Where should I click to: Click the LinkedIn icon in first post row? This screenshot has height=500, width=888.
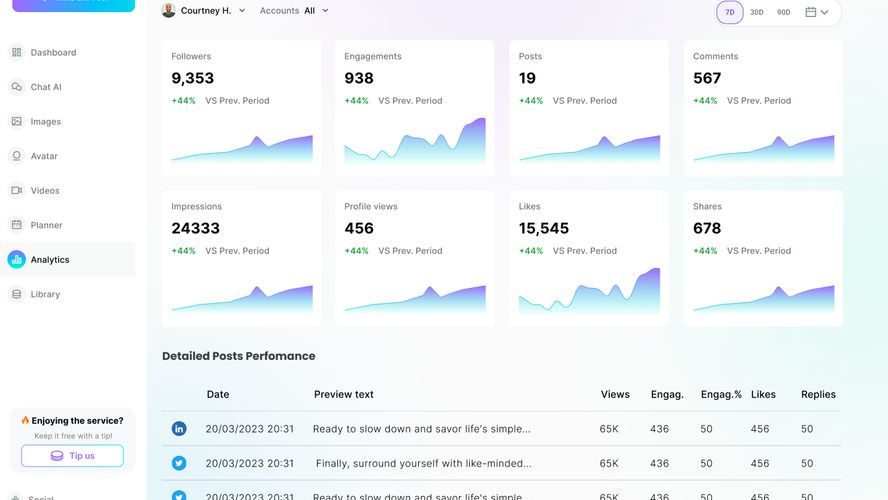pyautogui.click(x=179, y=429)
